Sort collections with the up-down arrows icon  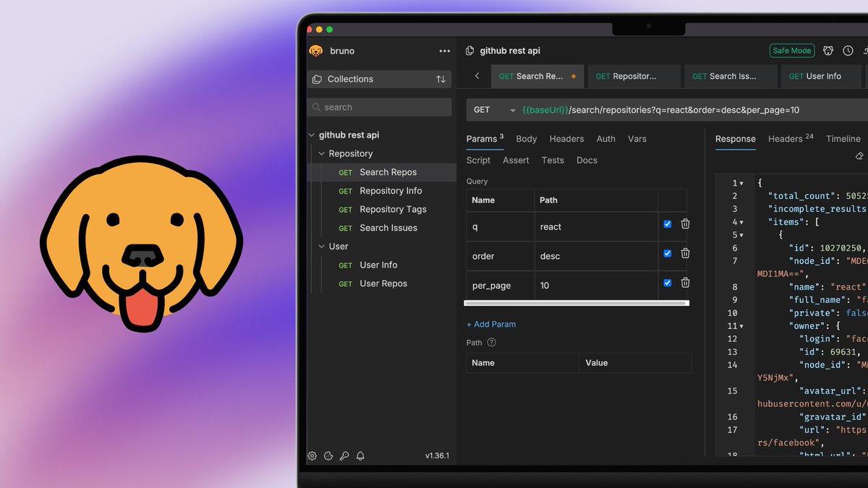point(441,80)
